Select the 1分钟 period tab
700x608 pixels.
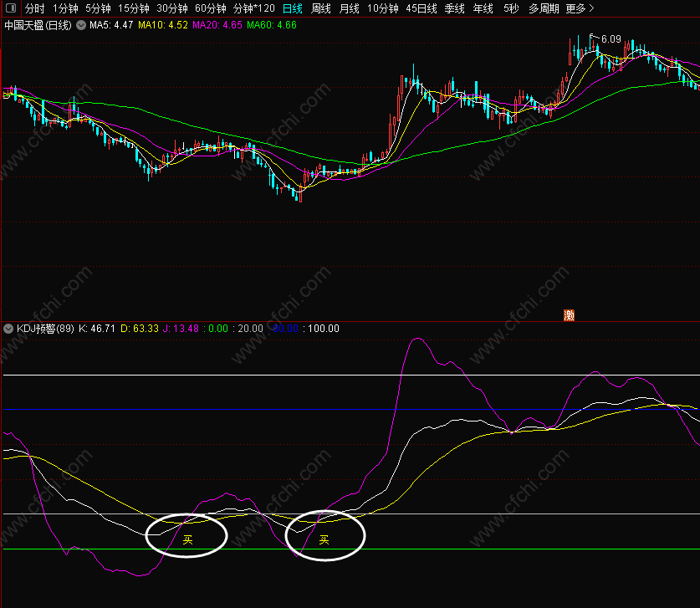(x=65, y=8)
